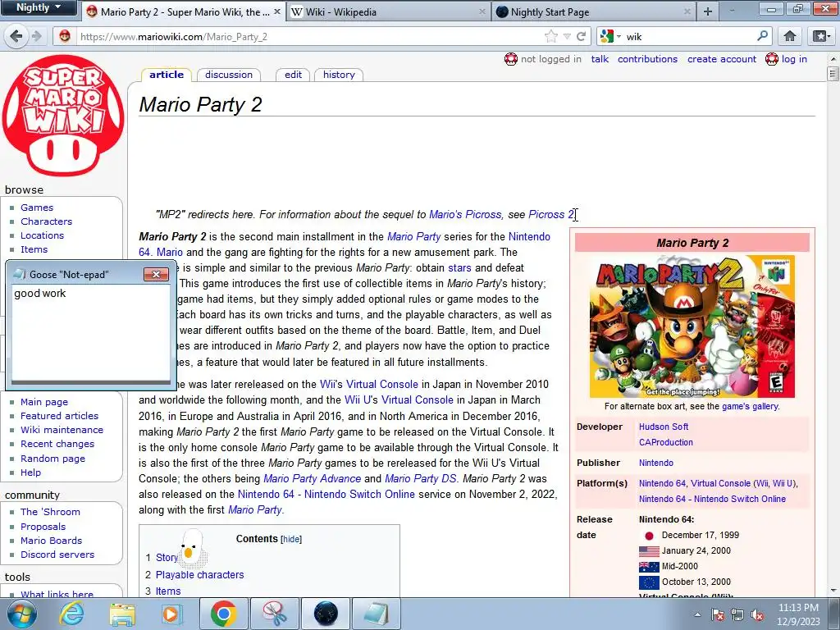
Task: Follow the Picross 2 link
Action: (551, 214)
